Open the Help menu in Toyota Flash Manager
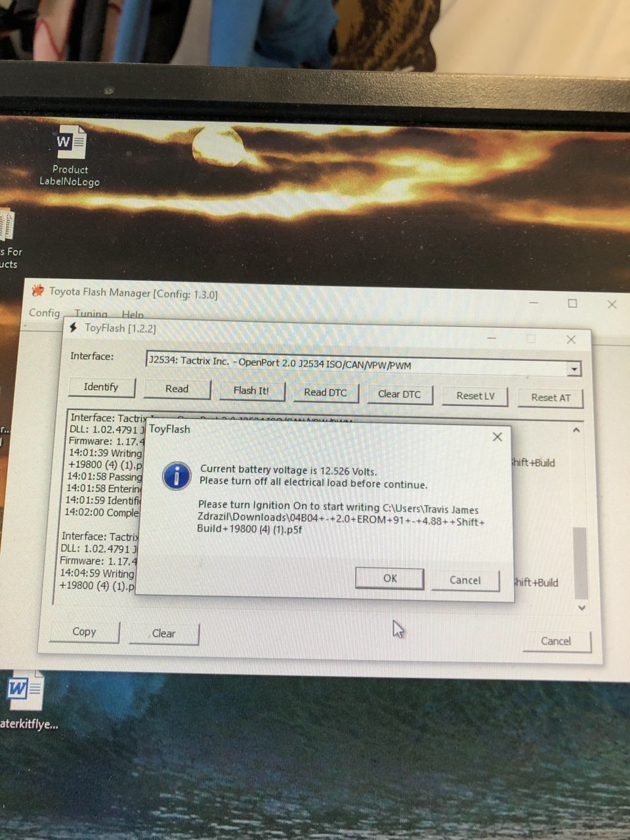This screenshot has width=630, height=840. 133,315
